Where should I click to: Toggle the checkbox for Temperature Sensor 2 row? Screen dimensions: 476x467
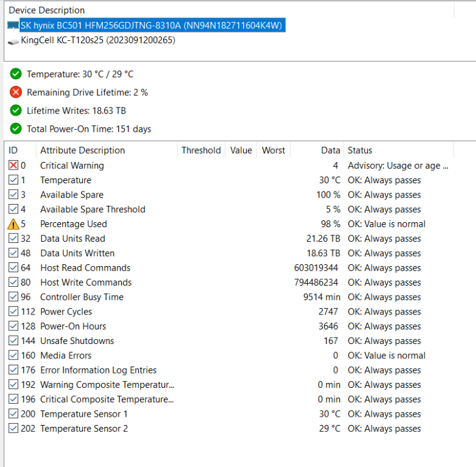13,429
